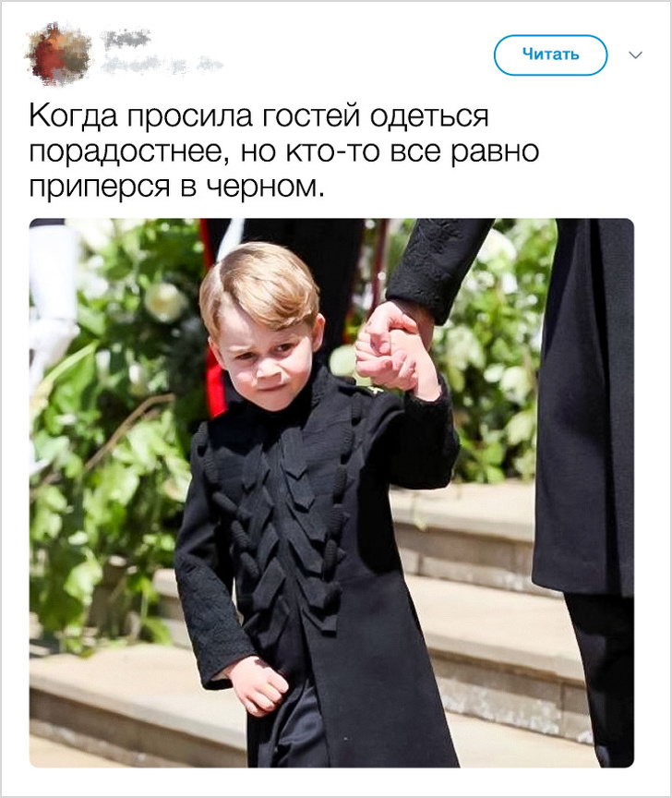Click the boy's clenched fist near the steps

click(x=258, y=684)
